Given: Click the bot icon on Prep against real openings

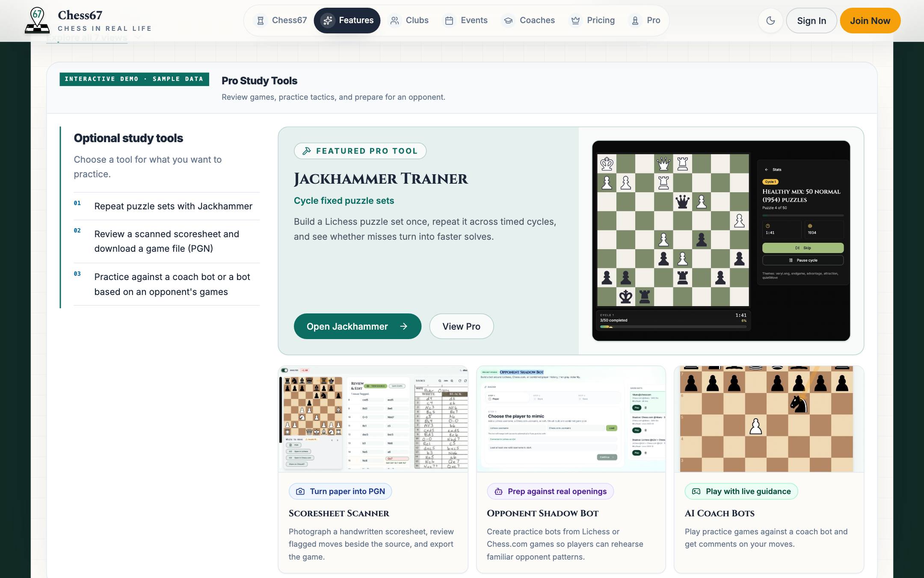Looking at the screenshot, I should [498, 492].
